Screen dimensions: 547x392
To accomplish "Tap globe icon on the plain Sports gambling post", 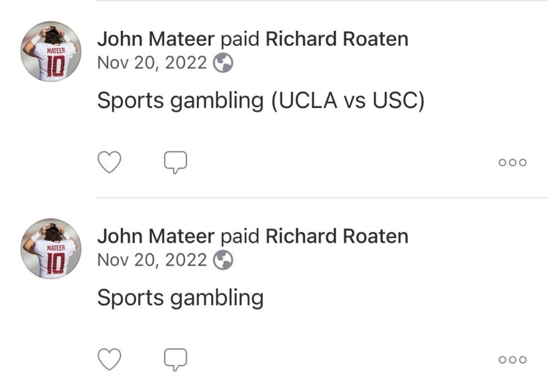I will (223, 261).
